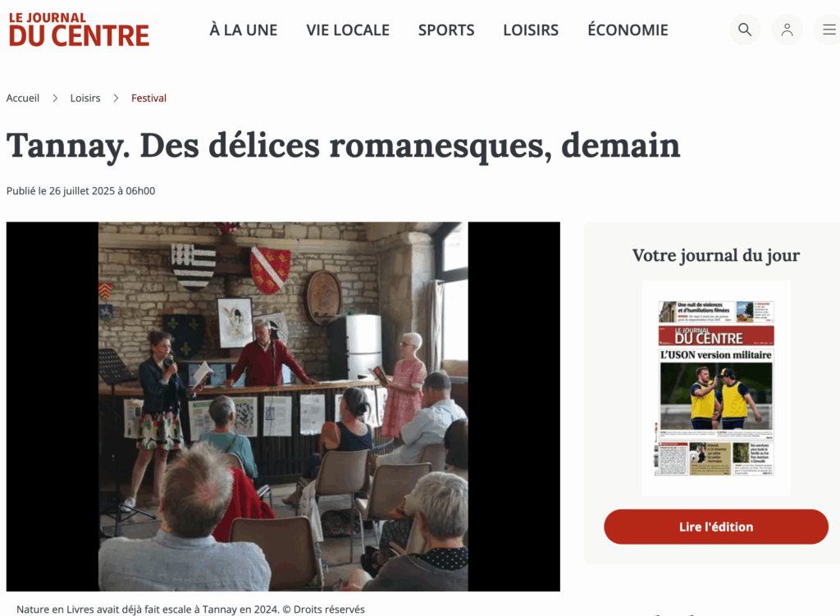Viewport: 840px width, 616px height.
Task: Open the VIE LOCALE menu
Action: pyautogui.click(x=348, y=30)
